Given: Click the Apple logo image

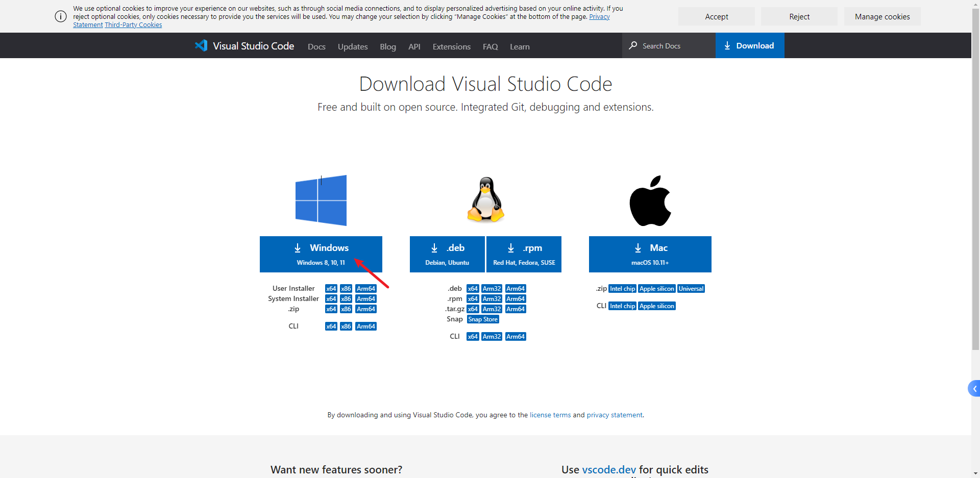Looking at the screenshot, I should coord(650,200).
